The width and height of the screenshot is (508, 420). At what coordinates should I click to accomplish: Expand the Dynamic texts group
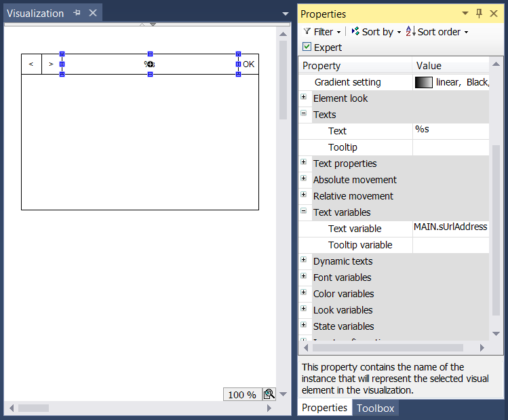(x=304, y=260)
